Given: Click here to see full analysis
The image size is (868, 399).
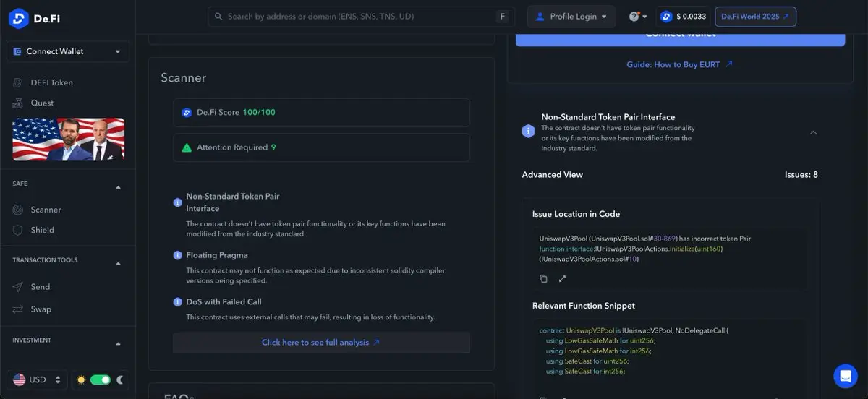Looking at the screenshot, I should click(321, 343).
